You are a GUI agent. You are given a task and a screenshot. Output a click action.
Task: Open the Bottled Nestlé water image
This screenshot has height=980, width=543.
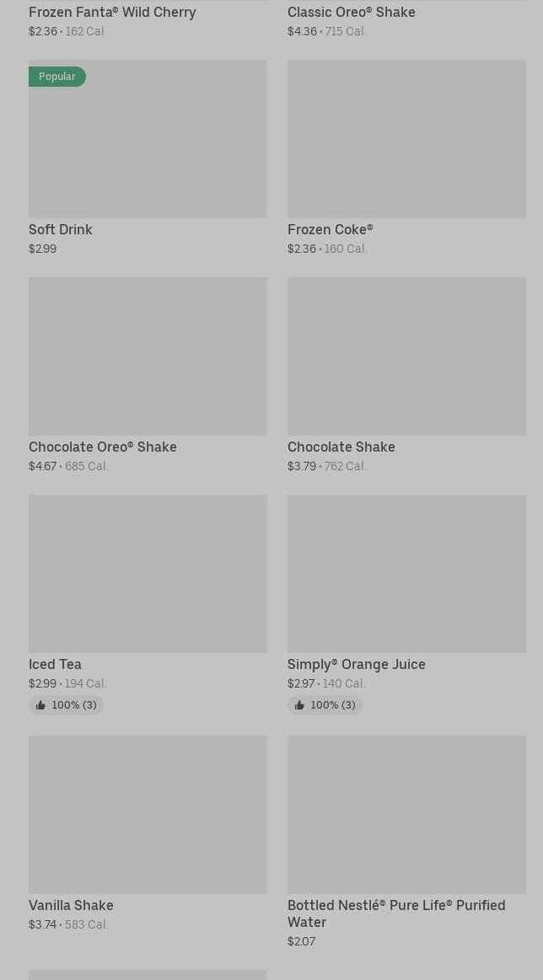[x=406, y=815]
